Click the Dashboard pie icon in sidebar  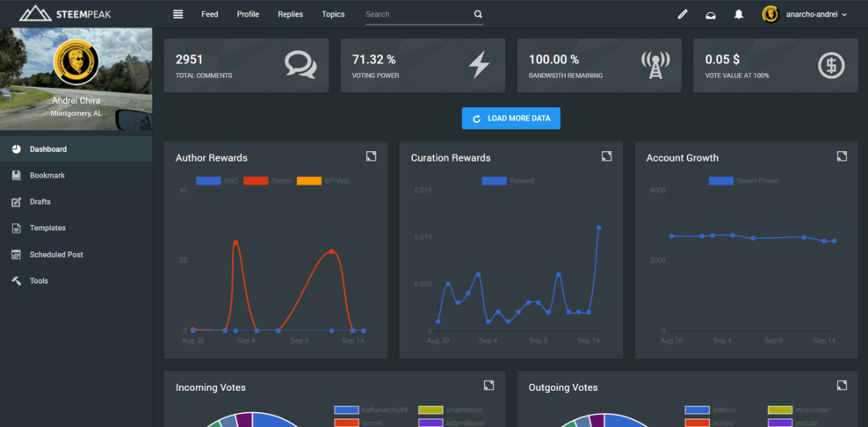point(17,149)
